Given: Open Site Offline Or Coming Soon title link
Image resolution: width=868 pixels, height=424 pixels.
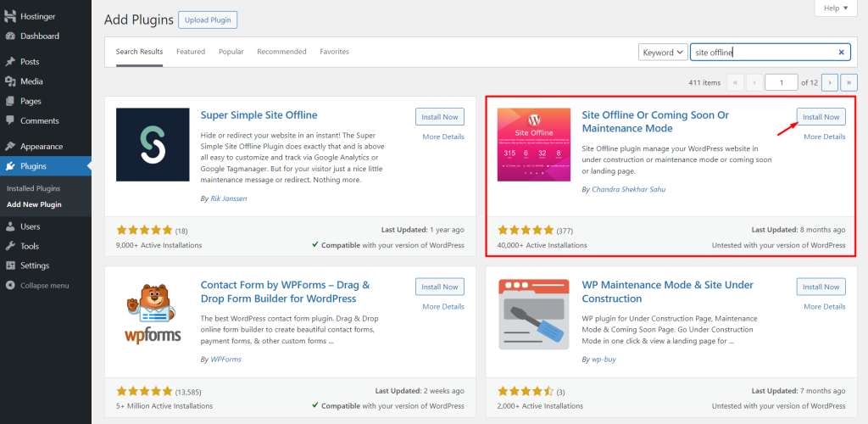Looking at the screenshot, I should (655, 122).
